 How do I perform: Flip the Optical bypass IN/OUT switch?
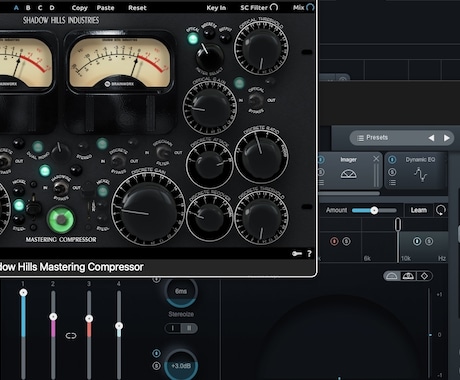(256, 100)
